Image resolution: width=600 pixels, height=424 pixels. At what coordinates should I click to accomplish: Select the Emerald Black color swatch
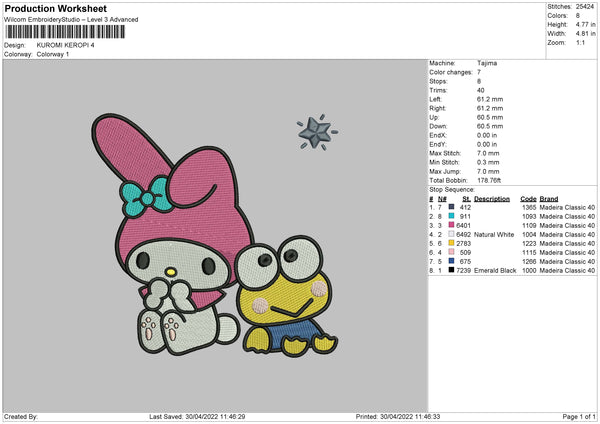pos(451,270)
